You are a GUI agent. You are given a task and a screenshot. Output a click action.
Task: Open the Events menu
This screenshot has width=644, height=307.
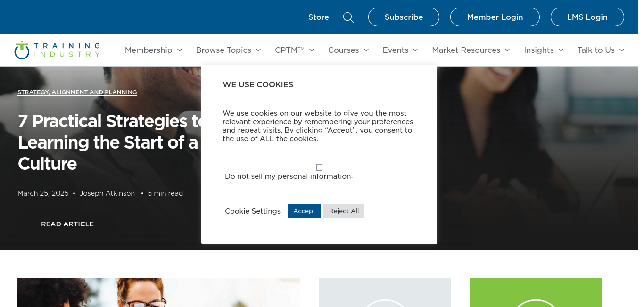396,50
